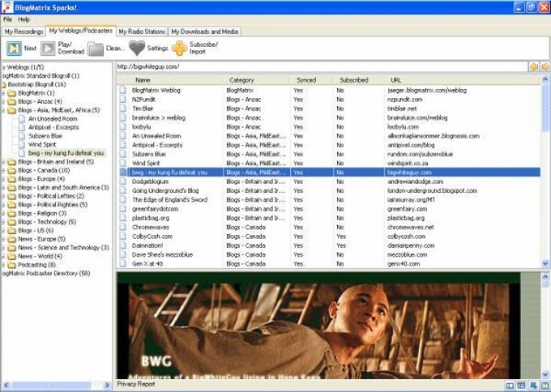Switch to the My Weblogs/Podcasters tab
The width and height of the screenshot is (551, 392).
click(x=81, y=31)
